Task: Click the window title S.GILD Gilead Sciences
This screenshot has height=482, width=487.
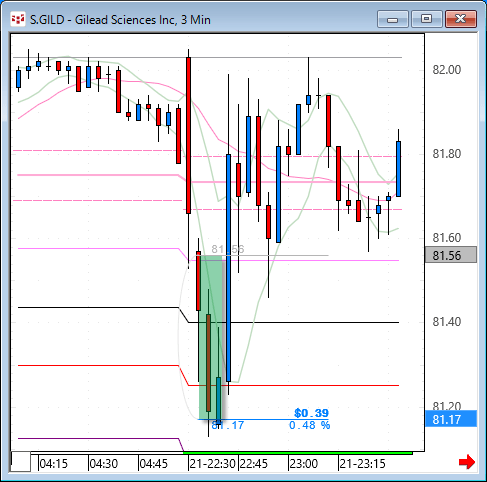Action: [x=120, y=20]
